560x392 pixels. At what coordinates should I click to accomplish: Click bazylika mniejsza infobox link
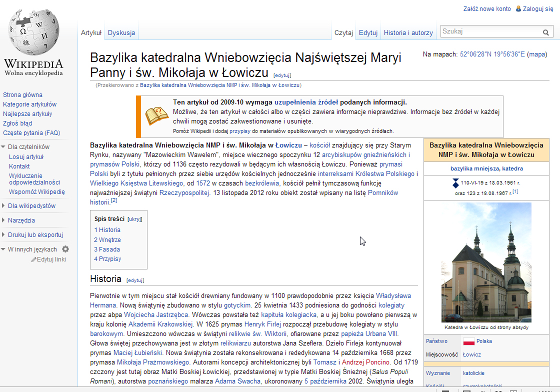[x=474, y=168]
